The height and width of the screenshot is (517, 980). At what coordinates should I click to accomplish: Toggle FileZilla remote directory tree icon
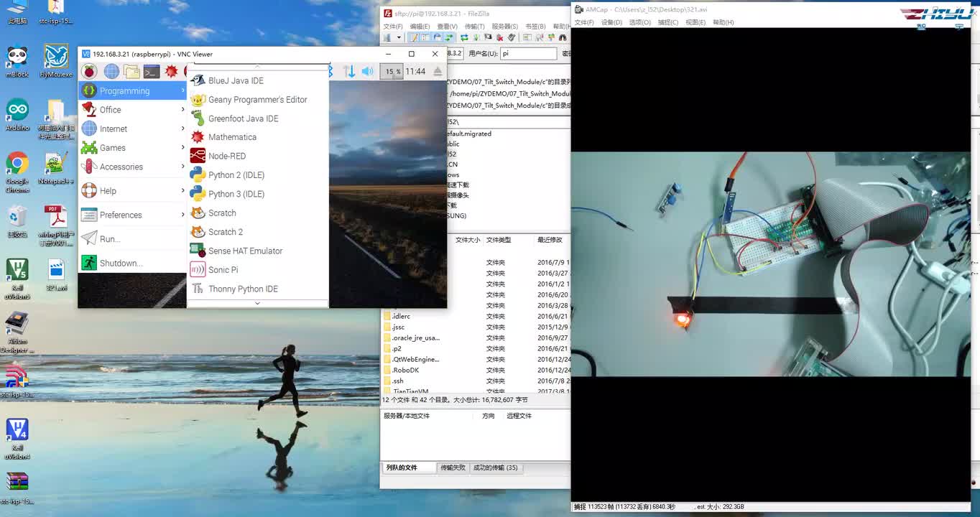coord(438,37)
